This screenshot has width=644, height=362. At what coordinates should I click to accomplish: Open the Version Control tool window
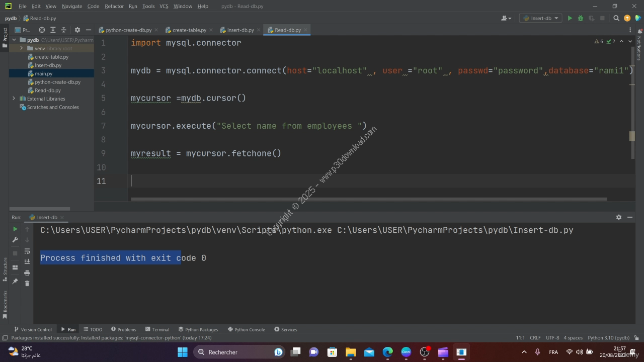33,329
